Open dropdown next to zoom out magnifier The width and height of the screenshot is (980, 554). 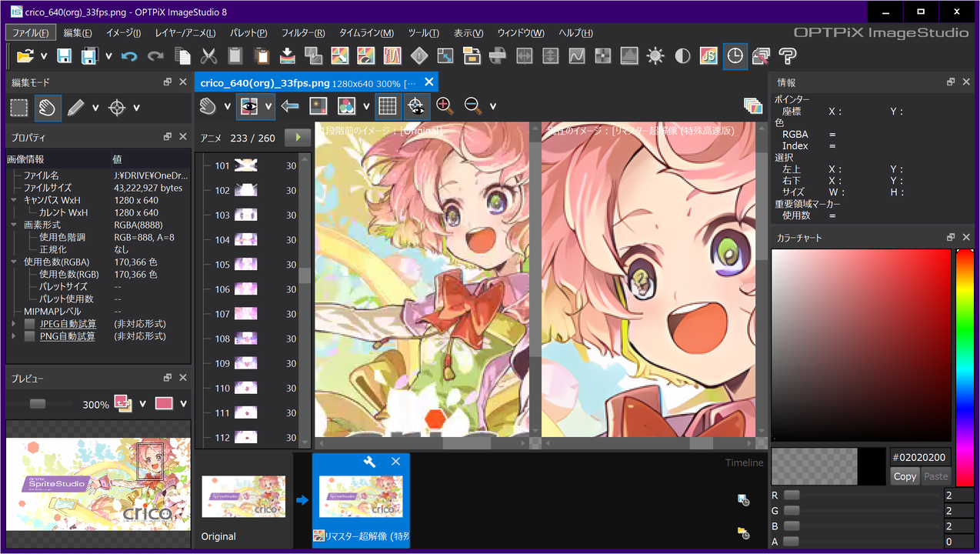[493, 106]
